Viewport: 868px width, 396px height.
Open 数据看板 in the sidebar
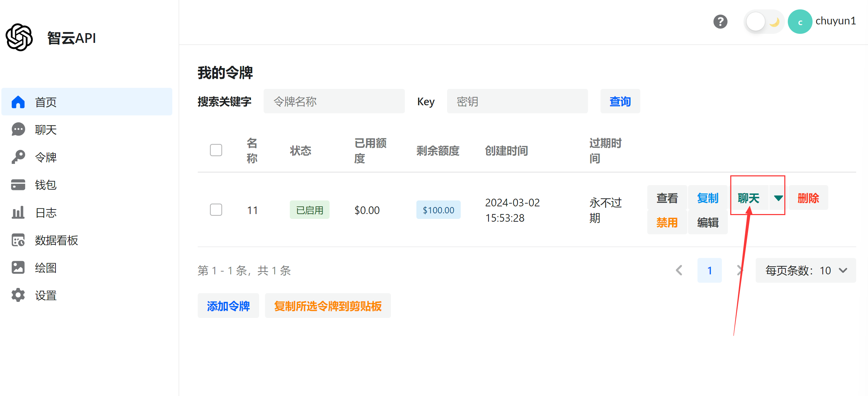[x=56, y=240]
